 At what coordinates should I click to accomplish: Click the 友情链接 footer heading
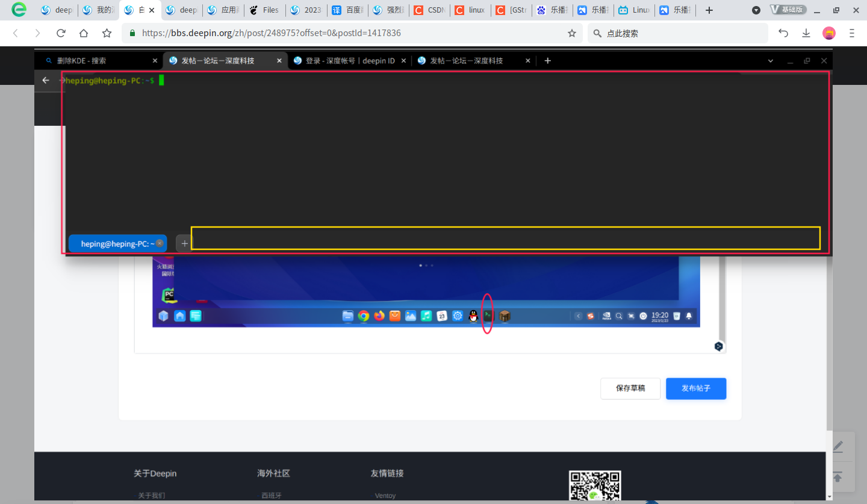tap(387, 473)
